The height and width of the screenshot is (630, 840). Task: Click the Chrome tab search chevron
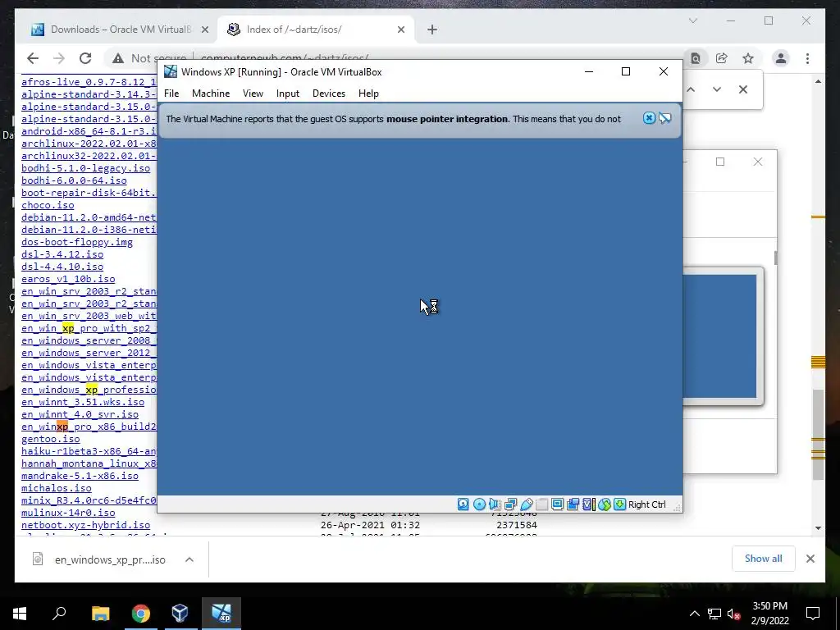692,21
